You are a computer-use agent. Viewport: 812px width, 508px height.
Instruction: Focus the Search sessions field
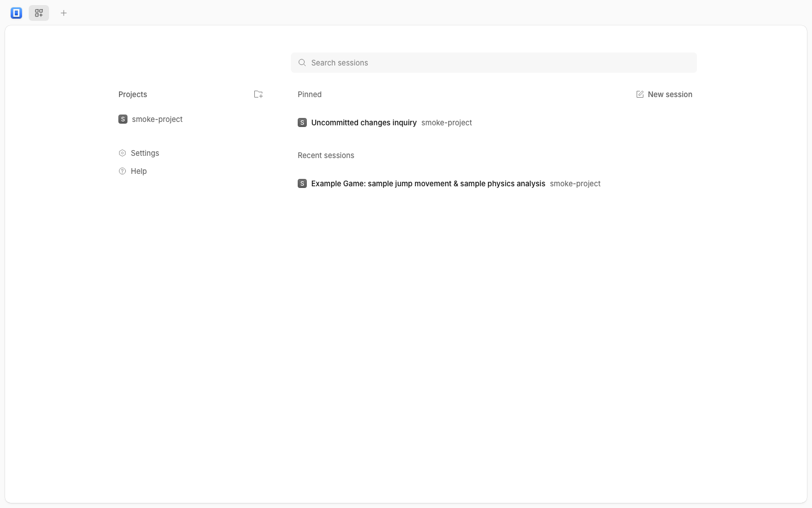coord(494,63)
